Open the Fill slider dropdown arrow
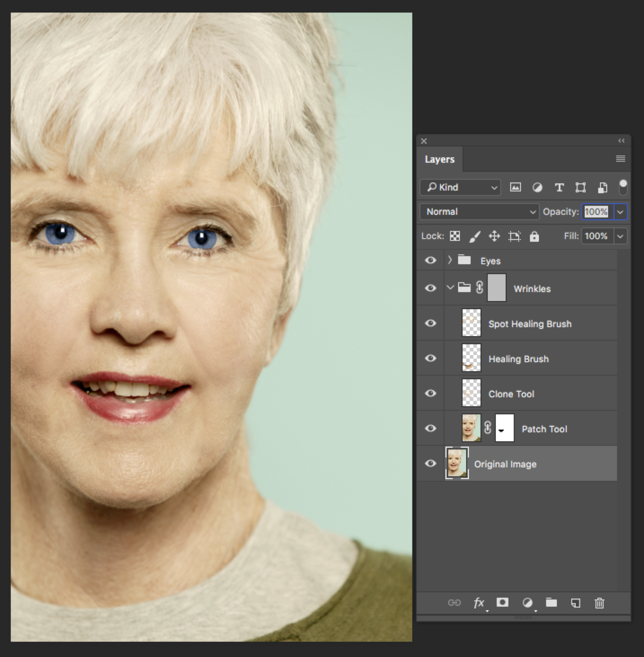The image size is (644, 657). pyautogui.click(x=620, y=236)
